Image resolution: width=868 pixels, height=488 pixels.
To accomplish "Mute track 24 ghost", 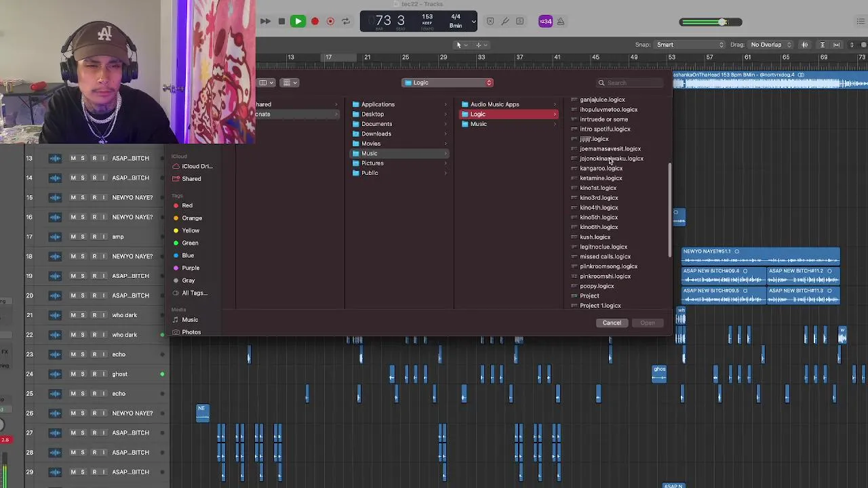I will pyautogui.click(x=73, y=374).
